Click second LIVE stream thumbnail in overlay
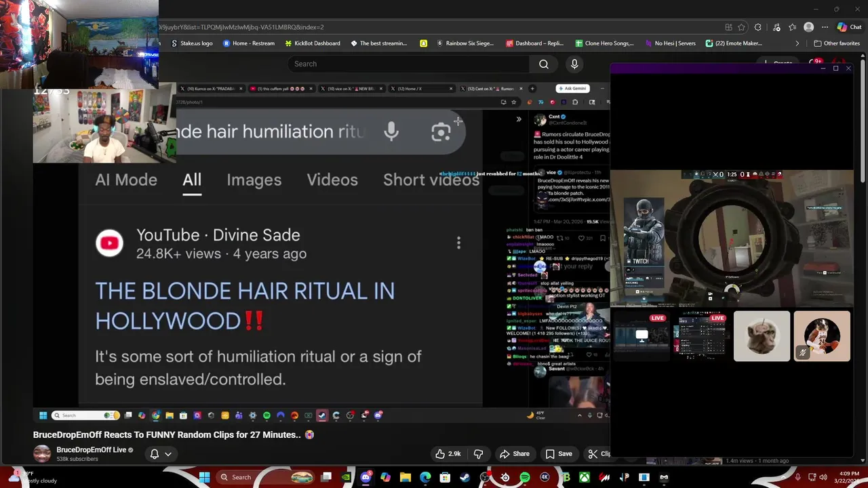 point(701,336)
